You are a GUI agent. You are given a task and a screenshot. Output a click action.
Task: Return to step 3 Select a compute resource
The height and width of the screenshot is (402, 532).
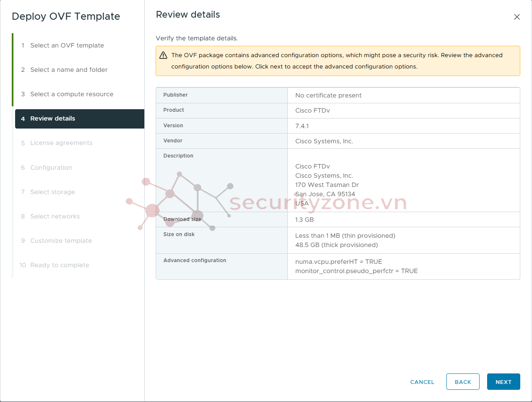point(72,94)
